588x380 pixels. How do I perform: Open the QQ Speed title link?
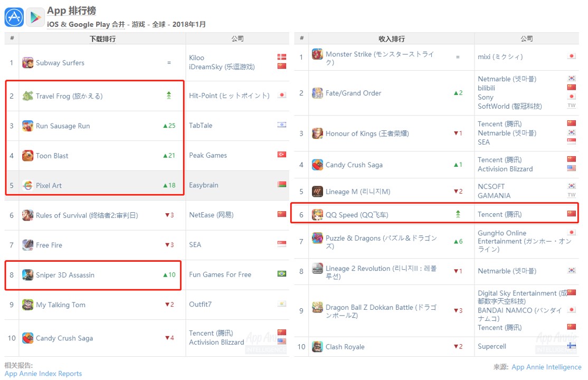click(357, 215)
